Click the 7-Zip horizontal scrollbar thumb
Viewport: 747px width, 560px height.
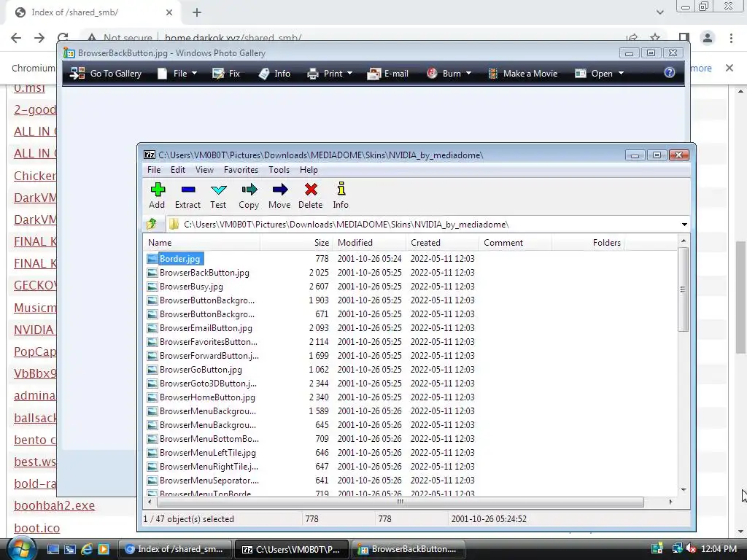coord(400,502)
